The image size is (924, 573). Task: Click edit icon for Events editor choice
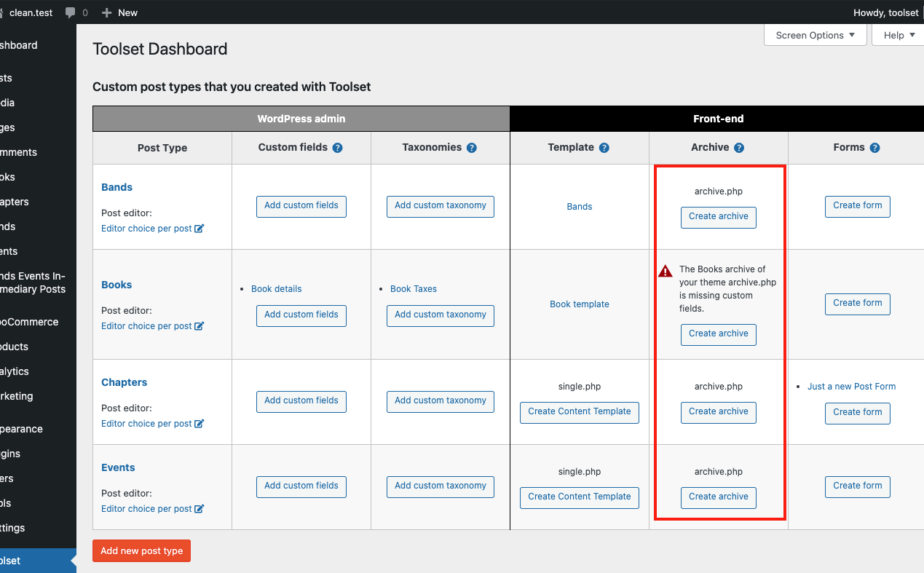point(200,509)
